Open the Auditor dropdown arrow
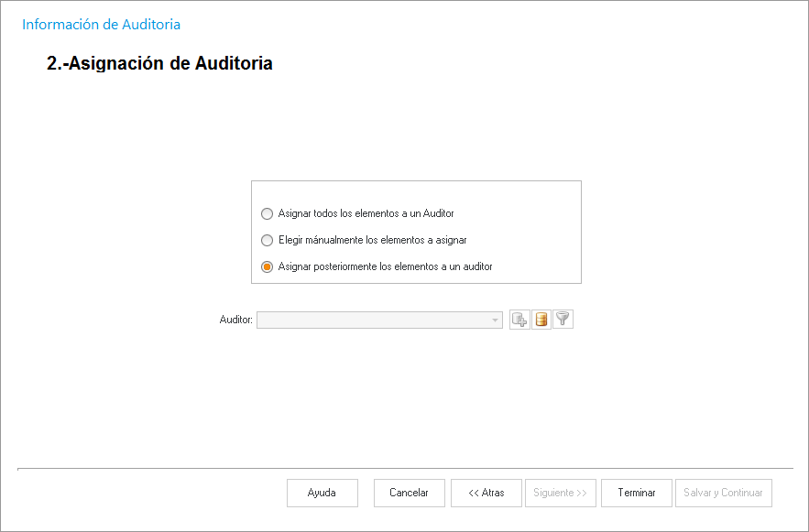 pyautogui.click(x=496, y=320)
